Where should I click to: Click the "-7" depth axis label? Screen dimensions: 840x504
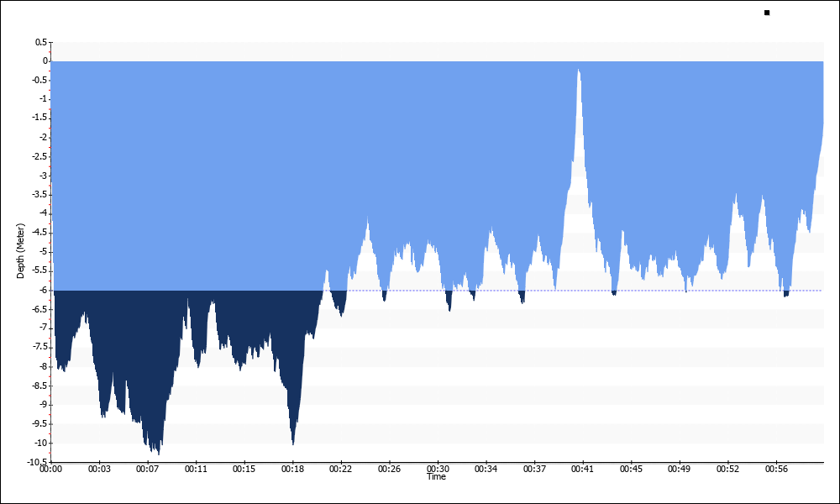point(44,328)
